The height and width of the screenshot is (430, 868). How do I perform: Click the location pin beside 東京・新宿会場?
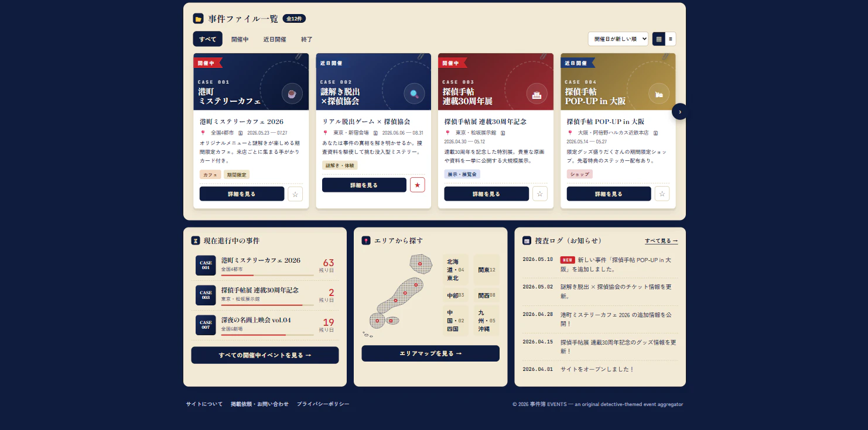(x=325, y=133)
